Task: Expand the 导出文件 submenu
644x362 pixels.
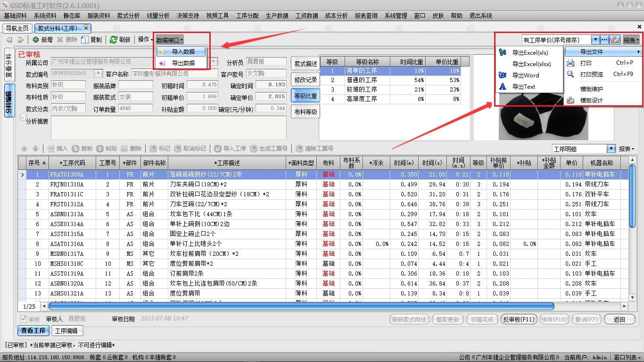Action: point(603,51)
